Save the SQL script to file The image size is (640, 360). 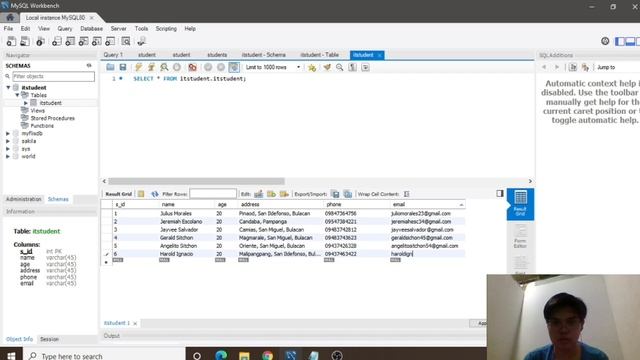tap(122, 67)
